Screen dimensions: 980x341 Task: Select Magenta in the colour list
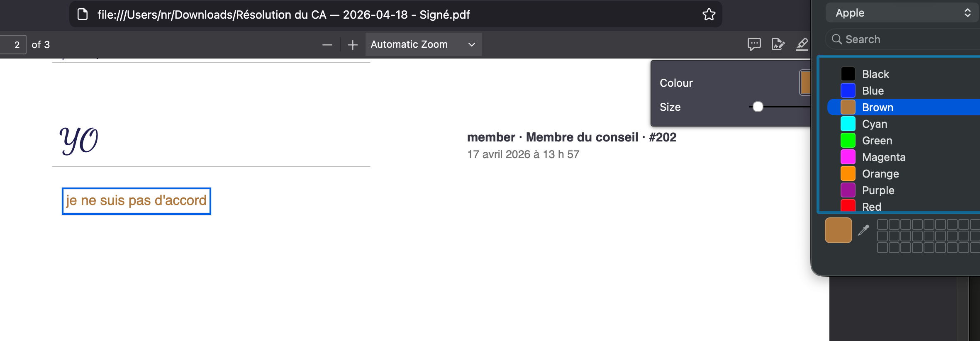point(883,157)
